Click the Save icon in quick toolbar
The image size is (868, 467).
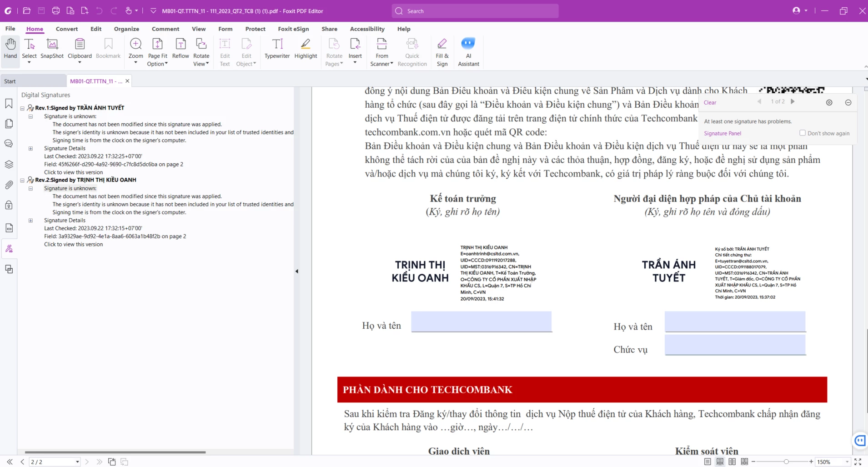[41, 10]
